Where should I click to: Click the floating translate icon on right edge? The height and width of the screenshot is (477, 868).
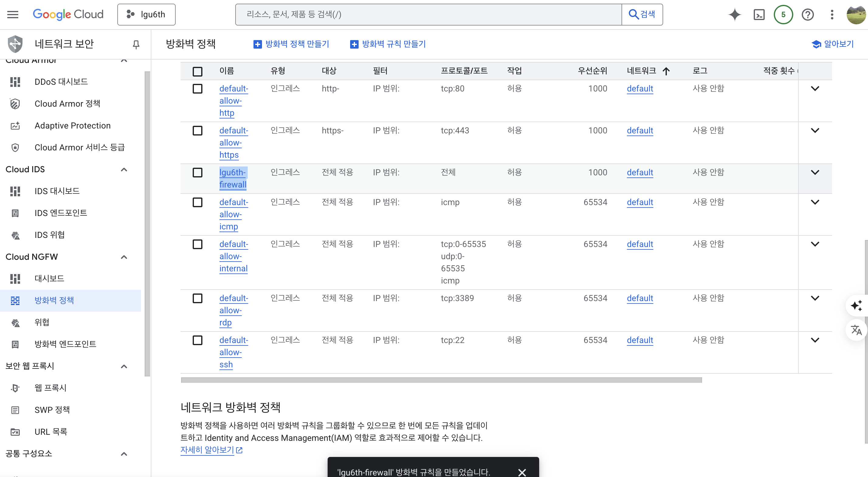[856, 330]
